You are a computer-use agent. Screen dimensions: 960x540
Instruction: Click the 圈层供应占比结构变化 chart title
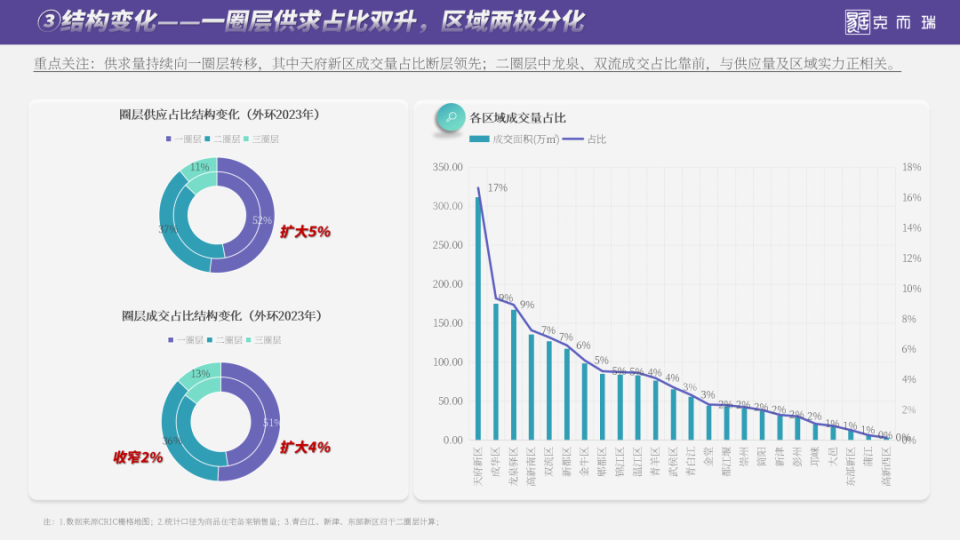pos(219,114)
